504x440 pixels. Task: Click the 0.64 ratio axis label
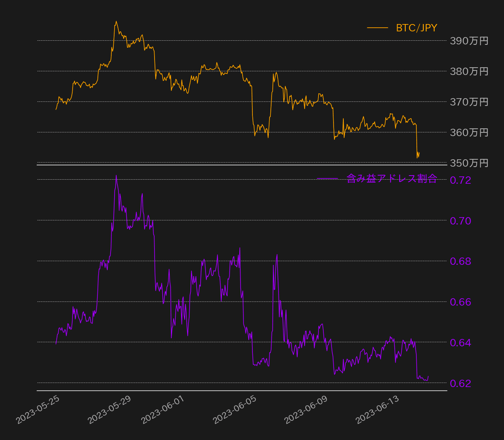tap(460, 343)
